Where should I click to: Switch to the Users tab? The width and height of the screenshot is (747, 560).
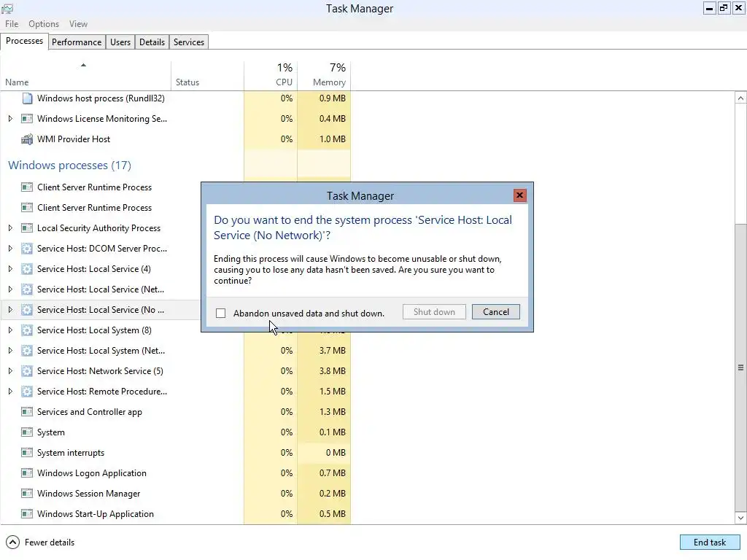click(x=120, y=42)
